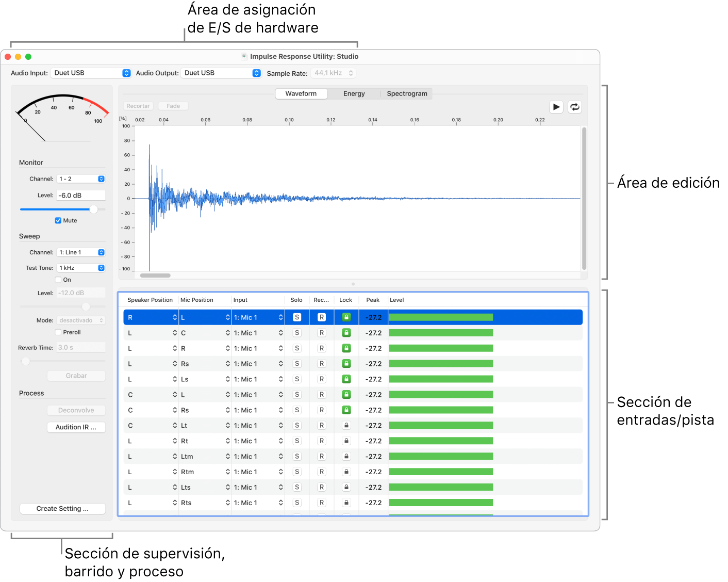The height and width of the screenshot is (582, 728).
Task: Open the Test Tone 1 kHz dropdown
Action: (x=81, y=268)
